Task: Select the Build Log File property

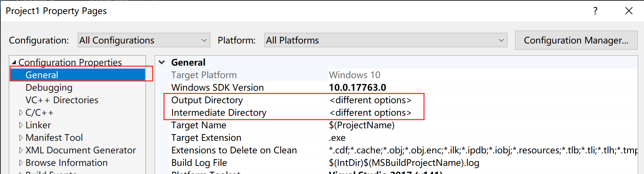Action: (199, 163)
